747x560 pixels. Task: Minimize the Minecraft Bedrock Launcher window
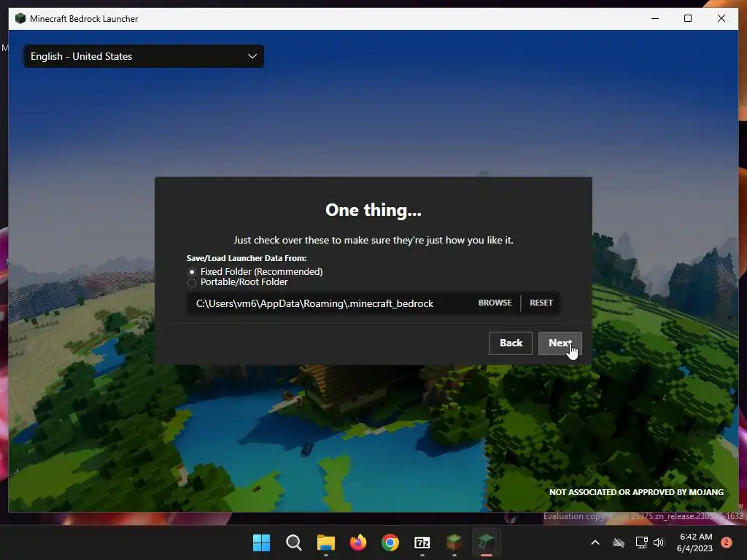655,18
